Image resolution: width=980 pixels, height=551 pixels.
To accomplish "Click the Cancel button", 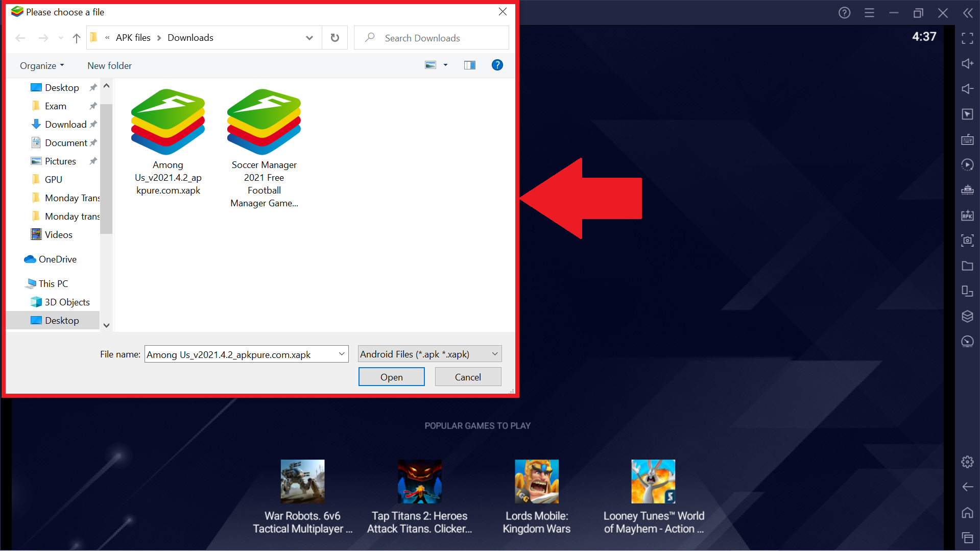I will coord(468,377).
